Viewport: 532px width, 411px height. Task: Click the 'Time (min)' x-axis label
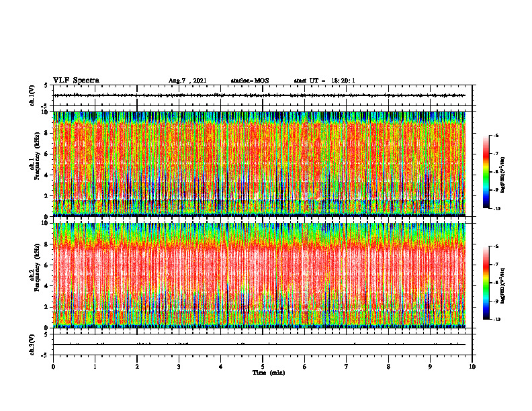click(x=269, y=373)
